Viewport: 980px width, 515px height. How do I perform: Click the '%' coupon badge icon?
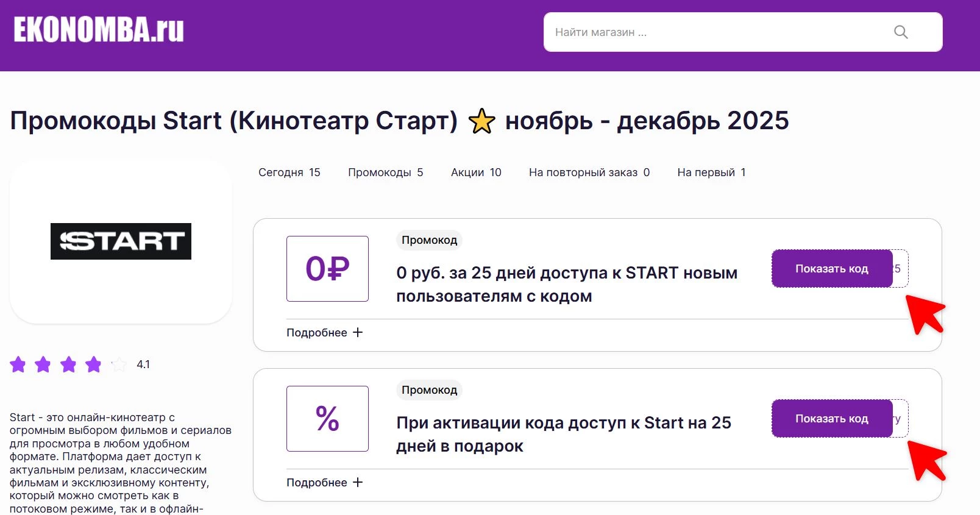coord(327,419)
